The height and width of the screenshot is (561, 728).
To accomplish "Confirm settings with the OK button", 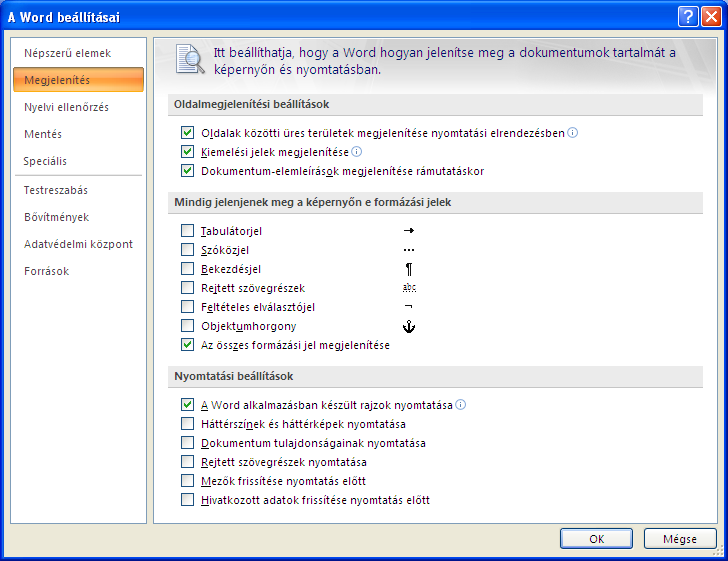I will click(x=597, y=539).
